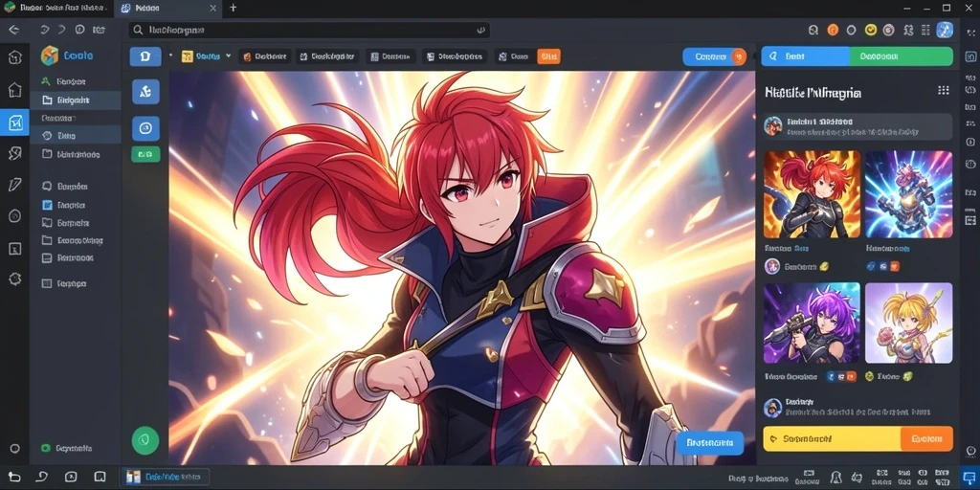Click the back arrow in the top navigation bar
Screen dimensions: 980x490
(13, 30)
